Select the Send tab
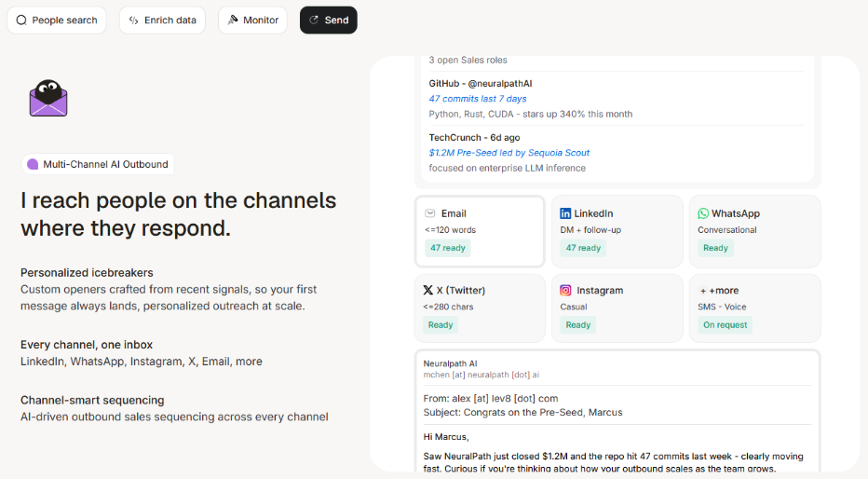868x479 pixels. pos(328,20)
